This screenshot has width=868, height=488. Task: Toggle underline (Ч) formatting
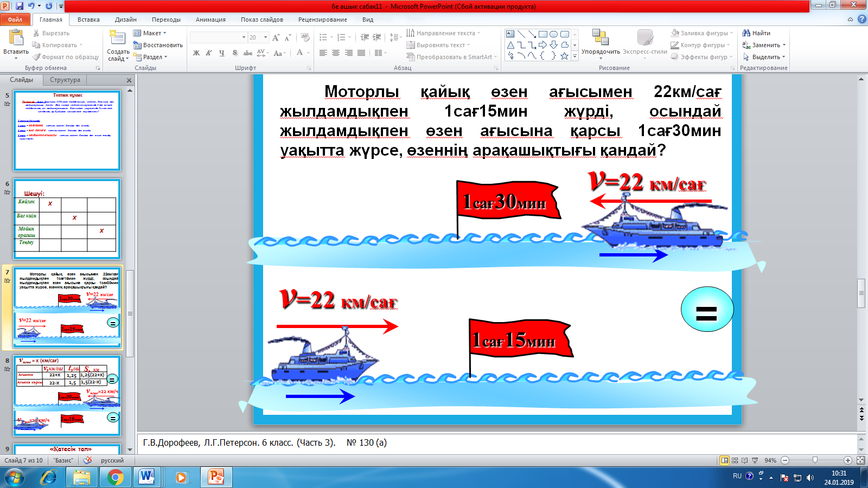tap(222, 53)
